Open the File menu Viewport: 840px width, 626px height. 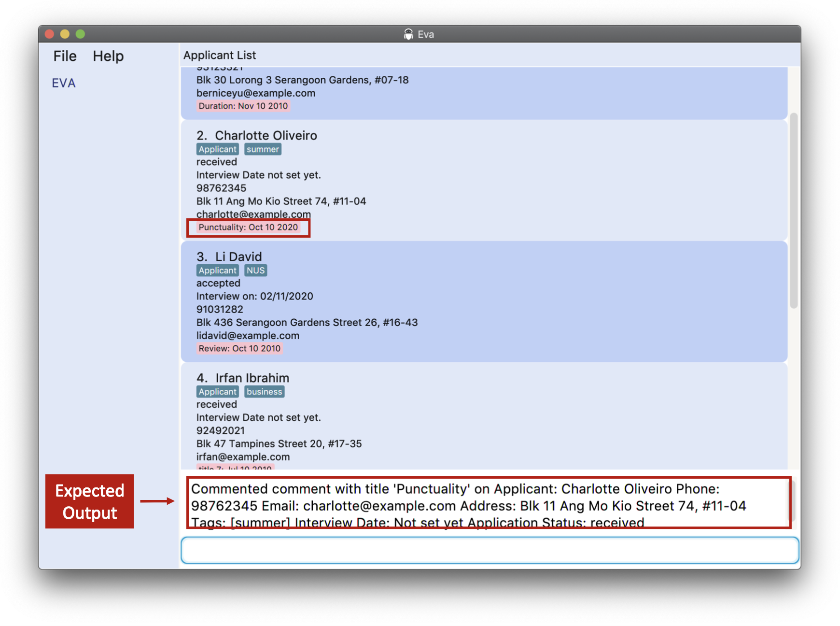(65, 56)
